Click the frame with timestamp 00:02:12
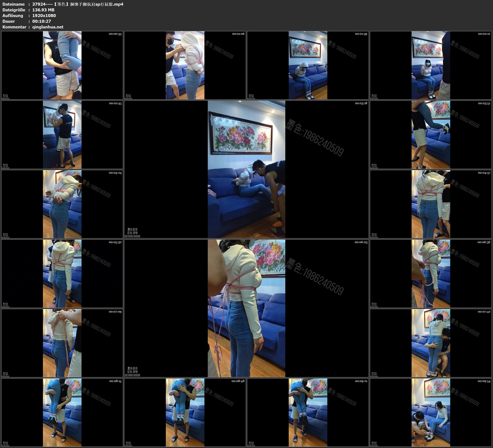493x448 pixels. (x=431, y=65)
